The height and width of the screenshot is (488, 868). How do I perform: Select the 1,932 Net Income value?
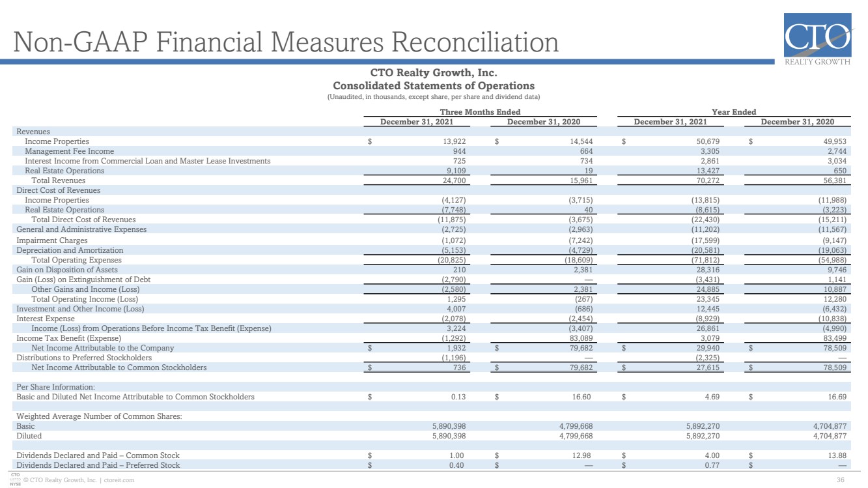pyautogui.click(x=455, y=348)
